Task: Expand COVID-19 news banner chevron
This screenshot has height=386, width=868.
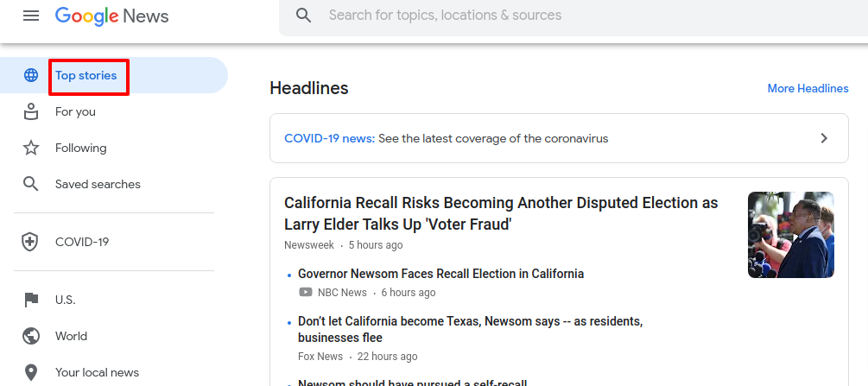Action: pyautogui.click(x=824, y=138)
